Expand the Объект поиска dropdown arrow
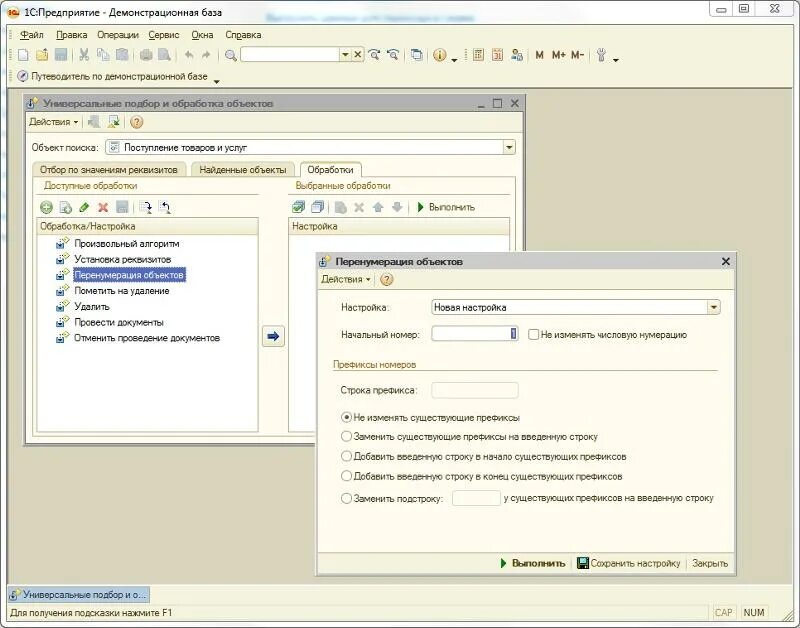Screen dimensions: 800x628 [509, 147]
